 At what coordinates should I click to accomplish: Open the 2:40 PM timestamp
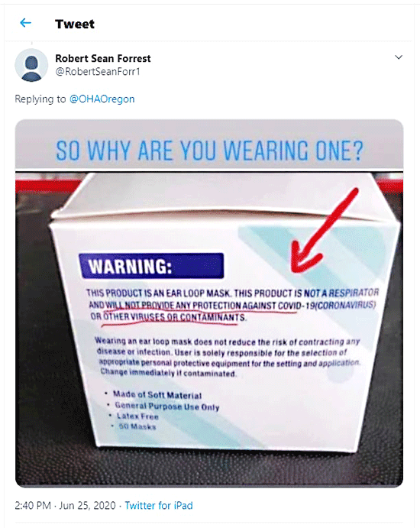(x=33, y=505)
